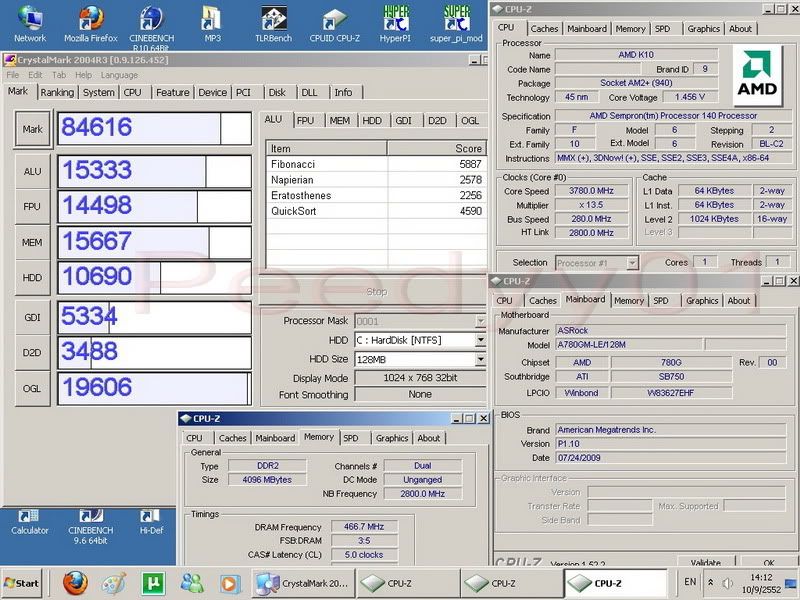800x600 pixels.
Task: Click Firefox icon in quick launch
Action: (x=76, y=583)
